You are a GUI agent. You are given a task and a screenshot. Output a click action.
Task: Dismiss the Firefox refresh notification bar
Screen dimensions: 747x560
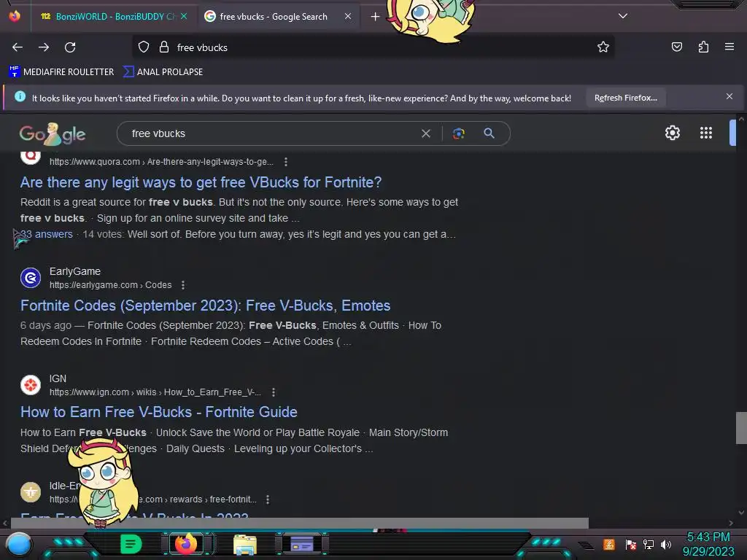pos(729,97)
